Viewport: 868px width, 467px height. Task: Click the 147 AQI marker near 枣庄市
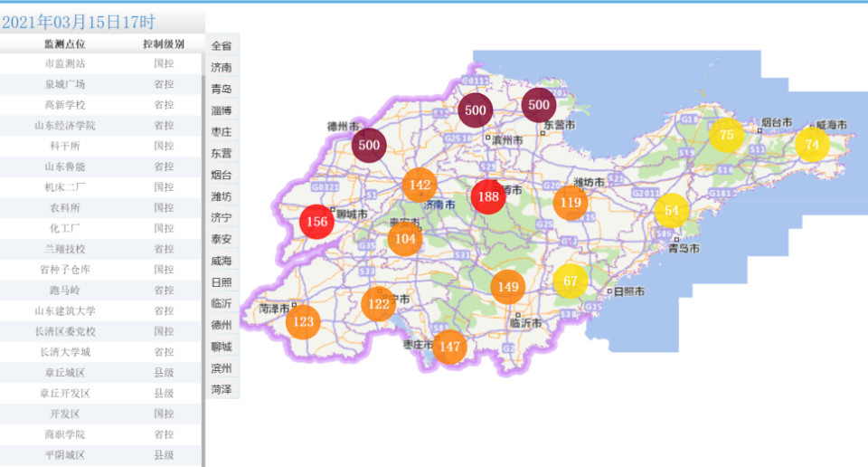click(x=449, y=347)
